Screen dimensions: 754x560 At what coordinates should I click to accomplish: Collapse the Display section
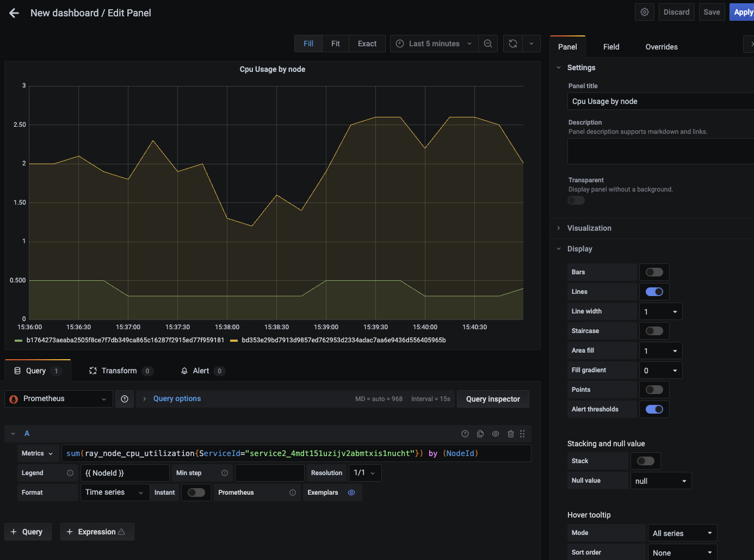(579, 249)
